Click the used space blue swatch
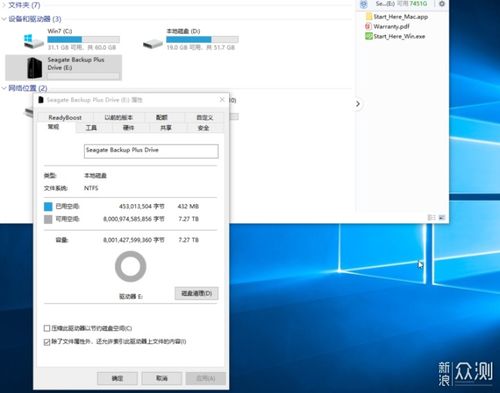 48,206
